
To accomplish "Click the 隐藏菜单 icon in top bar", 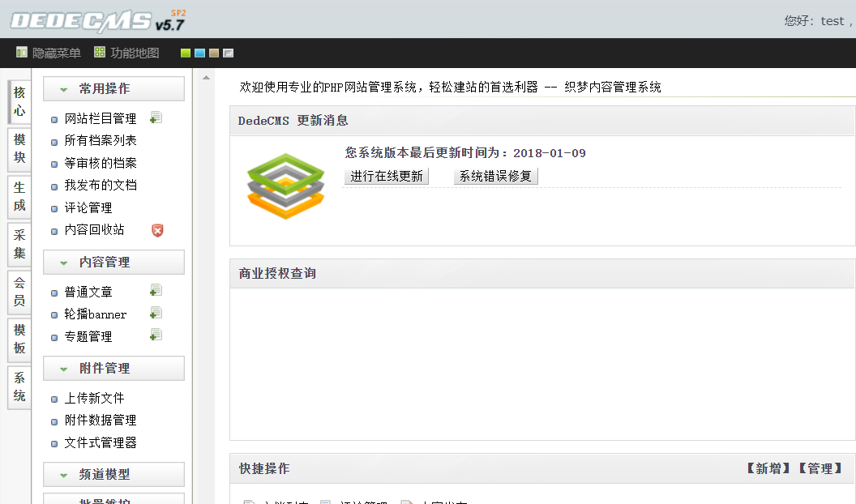I will click(x=22, y=53).
